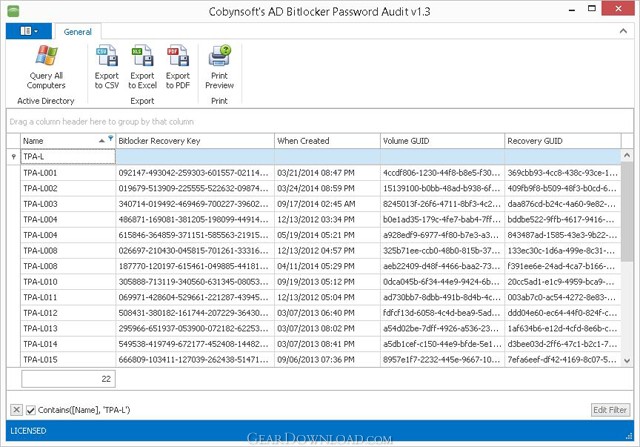Collapse the ribbon with the chevron
Screen dimensions: 640x447
tap(623, 31)
